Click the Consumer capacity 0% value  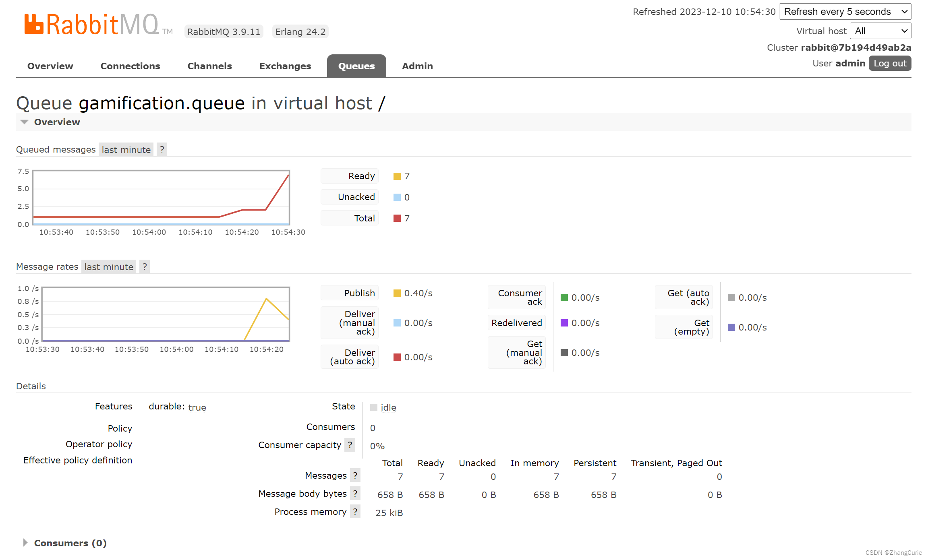point(377,446)
